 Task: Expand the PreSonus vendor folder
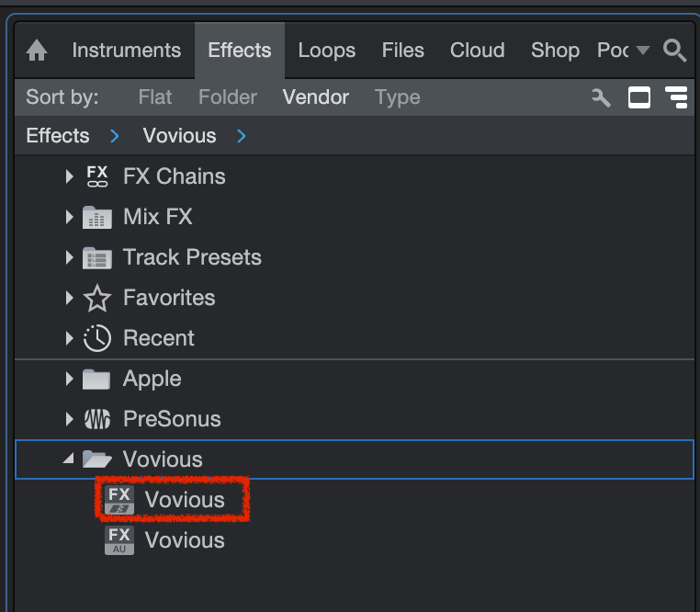[69, 419]
